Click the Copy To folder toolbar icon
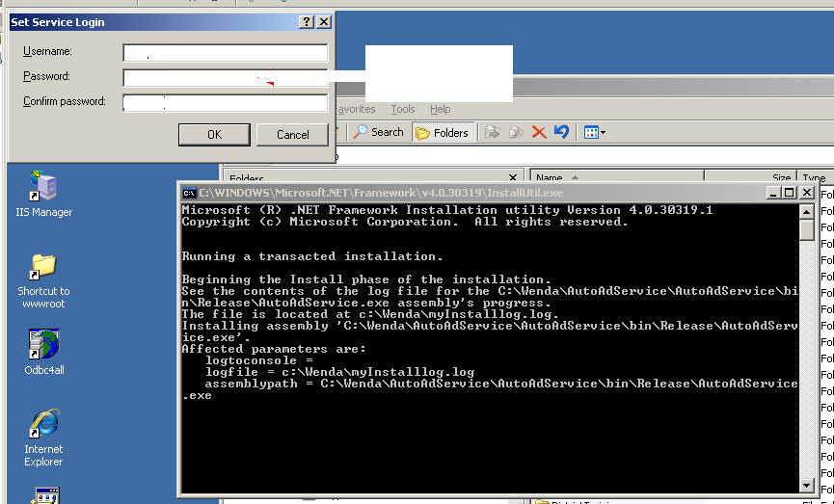Image resolution: width=834 pixels, height=504 pixels. point(516,132)
